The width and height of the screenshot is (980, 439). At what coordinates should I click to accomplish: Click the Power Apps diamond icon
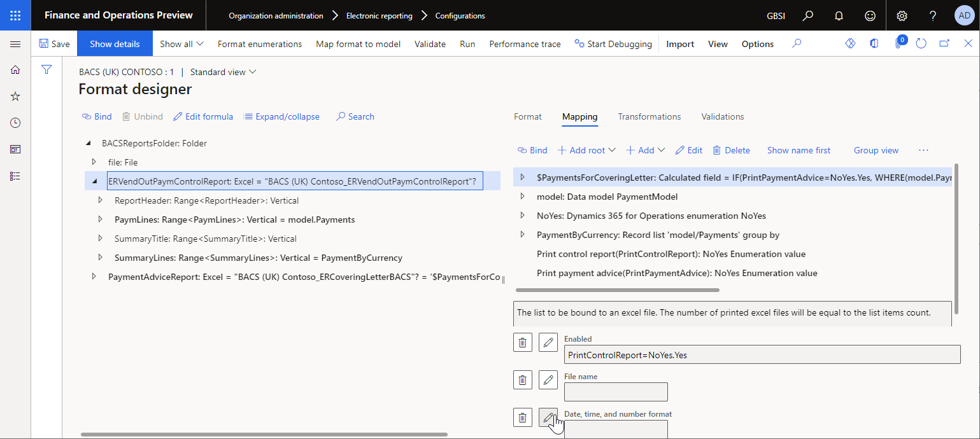click(x=850, y=44)
